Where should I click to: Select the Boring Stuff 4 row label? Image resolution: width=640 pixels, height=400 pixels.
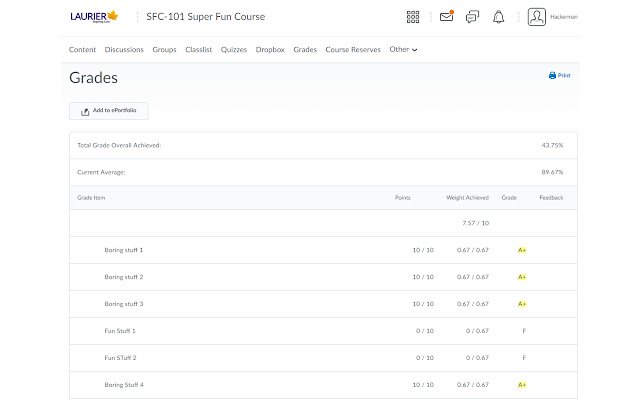click(x=124, y=384)
